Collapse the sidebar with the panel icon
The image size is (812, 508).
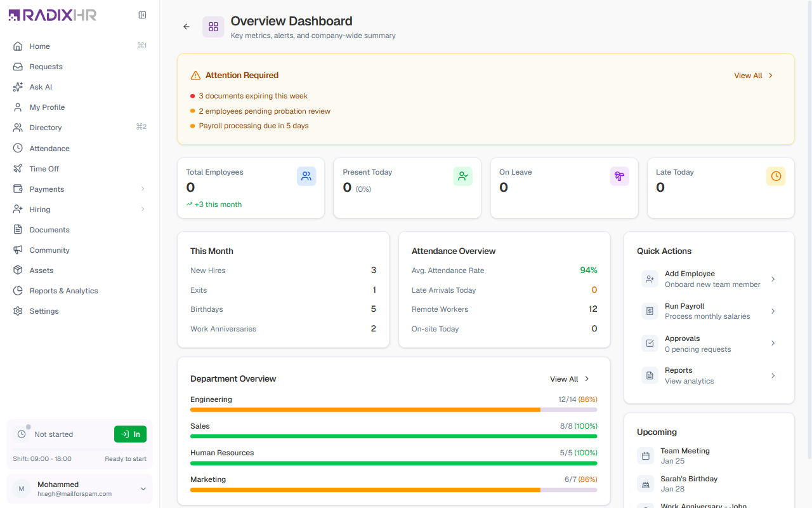tap(142, 15)
